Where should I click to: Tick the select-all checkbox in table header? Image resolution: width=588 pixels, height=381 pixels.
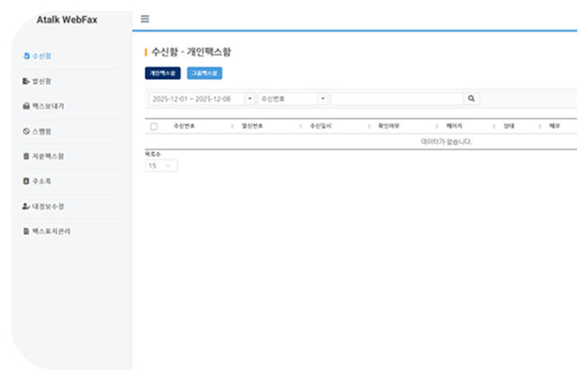(154, 127)
